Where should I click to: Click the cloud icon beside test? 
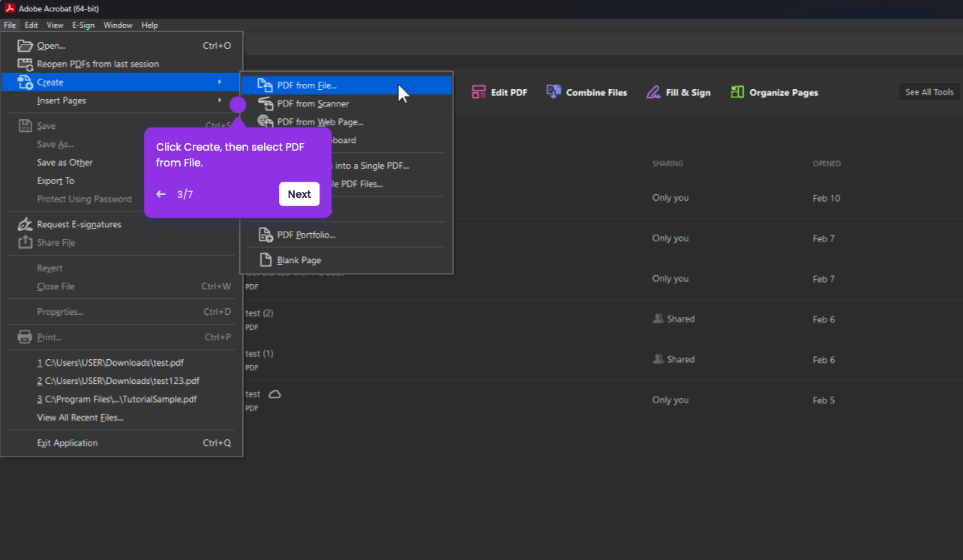[274, 394]
